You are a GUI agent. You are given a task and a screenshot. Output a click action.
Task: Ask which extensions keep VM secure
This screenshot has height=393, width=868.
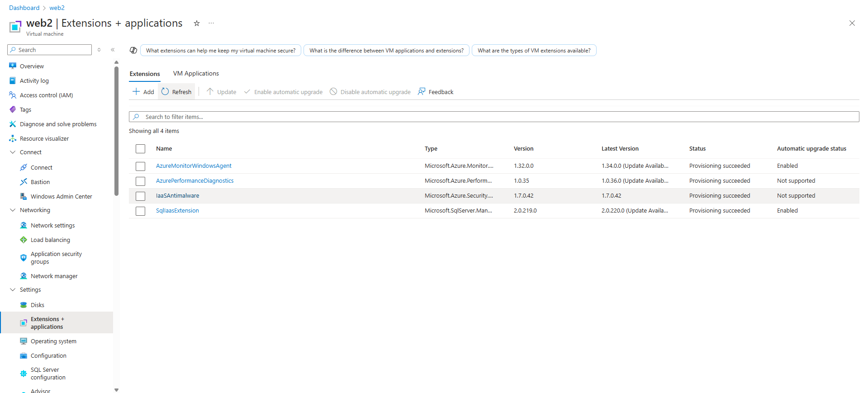221,51
